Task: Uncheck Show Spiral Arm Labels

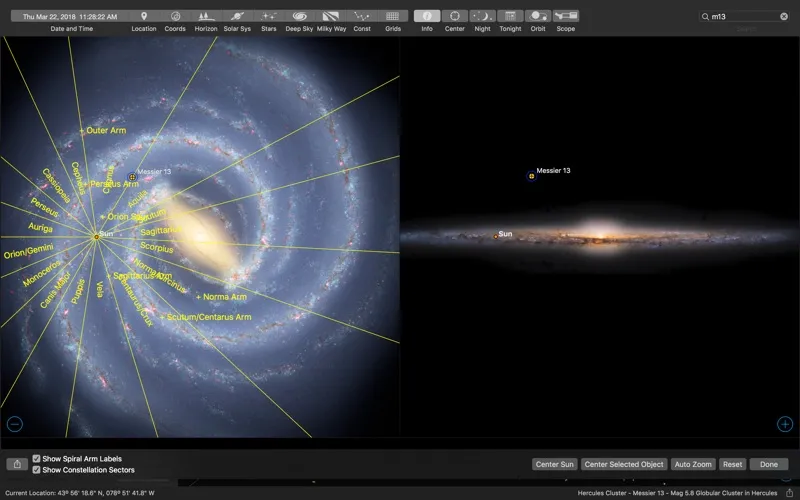Action: click(37, 459)
